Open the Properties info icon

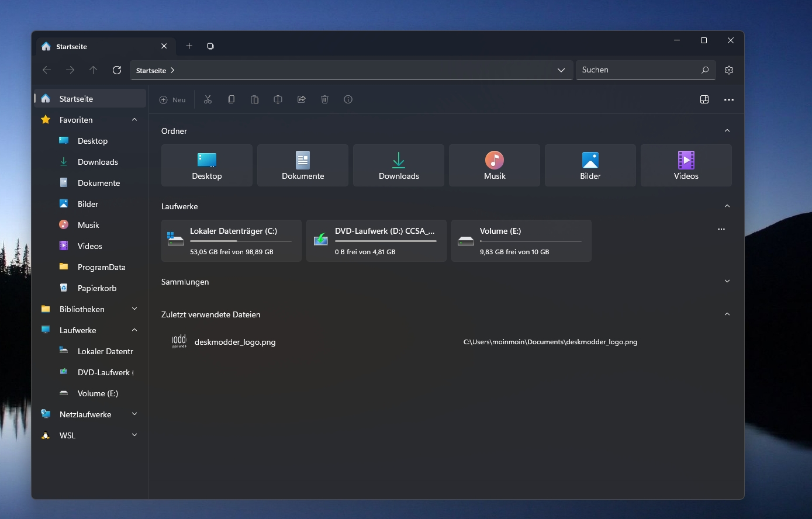coord(348,99)
